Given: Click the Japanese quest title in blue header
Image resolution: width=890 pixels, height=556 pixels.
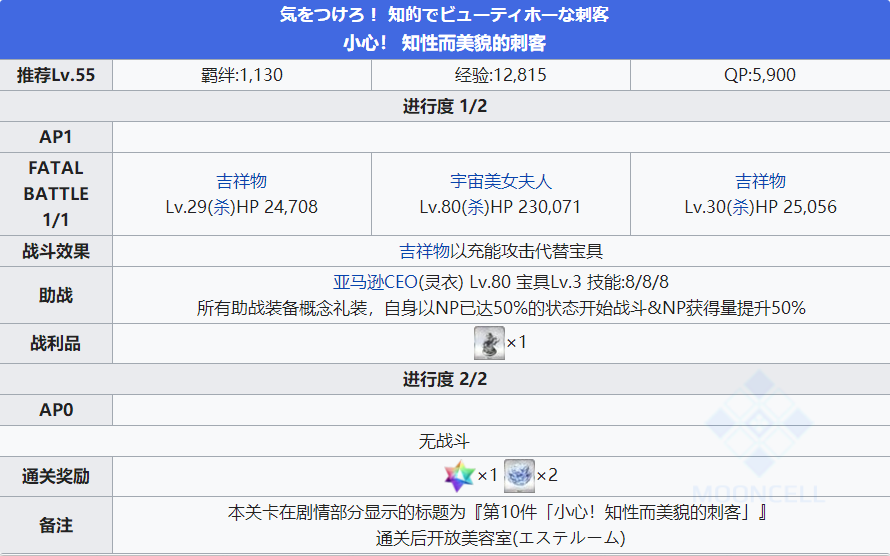Looking at the screenshot, I should click(x=444, y=15).
